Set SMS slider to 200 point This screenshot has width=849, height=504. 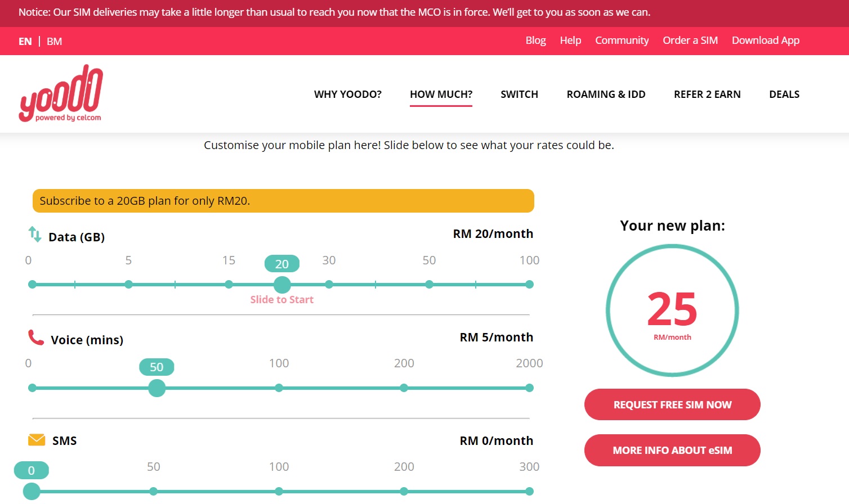[404, 491]
